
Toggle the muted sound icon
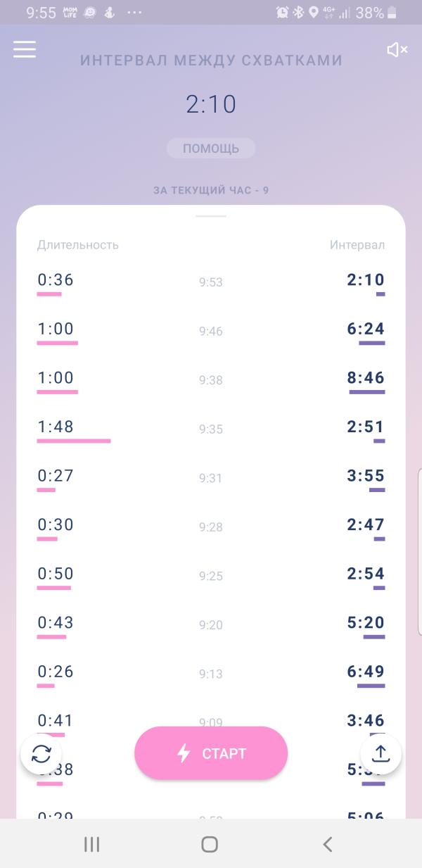[x=397, y=49]
